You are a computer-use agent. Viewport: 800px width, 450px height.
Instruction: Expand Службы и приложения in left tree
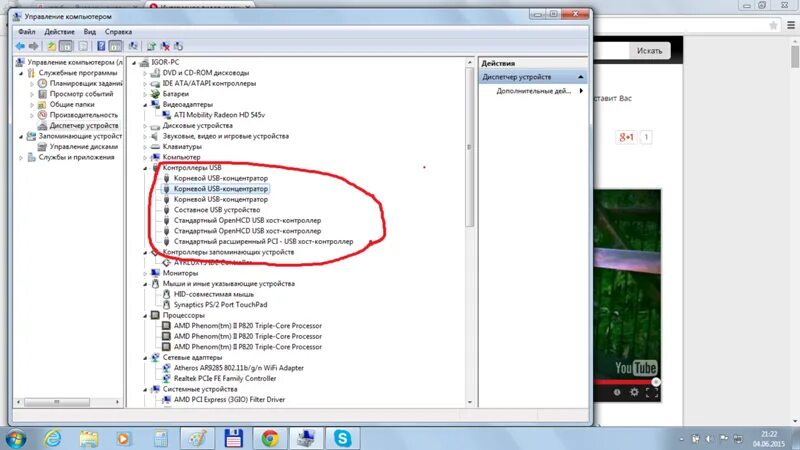click(21, 158)
